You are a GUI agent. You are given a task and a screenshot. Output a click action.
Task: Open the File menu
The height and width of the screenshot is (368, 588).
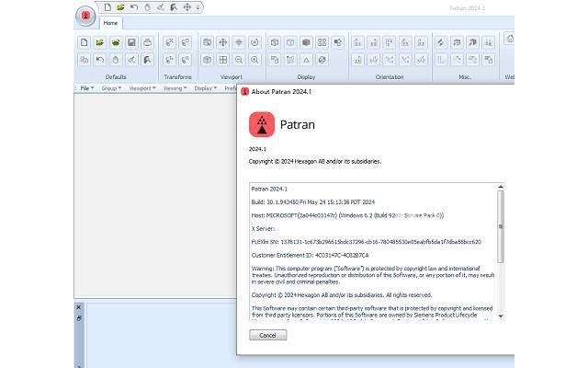87,88
